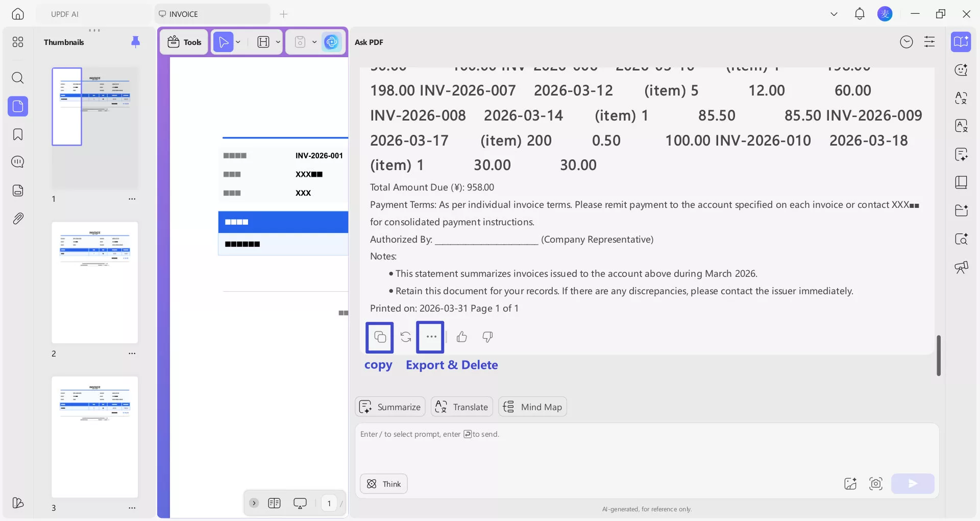Click the regenerate response icon
Viewport: 980px width, 521px height.
pyautogui.click(x=405, y=337)
